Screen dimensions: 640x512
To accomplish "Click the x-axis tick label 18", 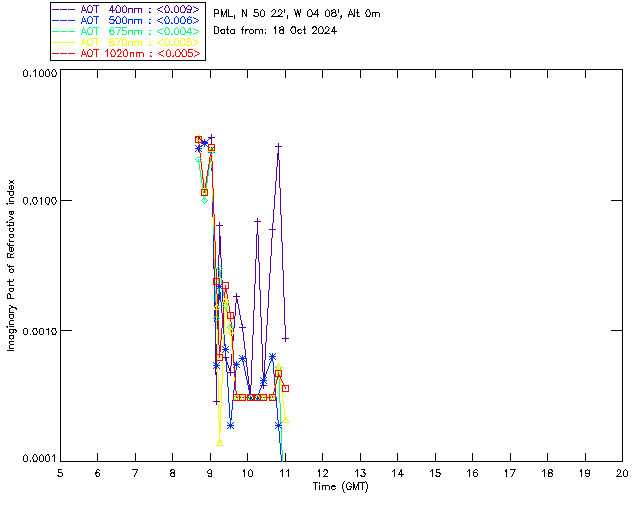I will pos(547,473).
